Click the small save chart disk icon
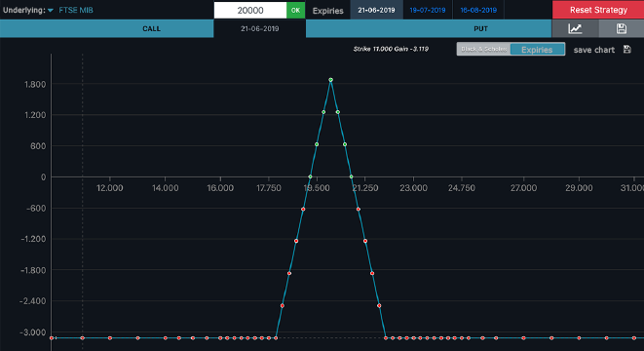Image resolution: width=644 pixels, height=351 pixels. 627,50
